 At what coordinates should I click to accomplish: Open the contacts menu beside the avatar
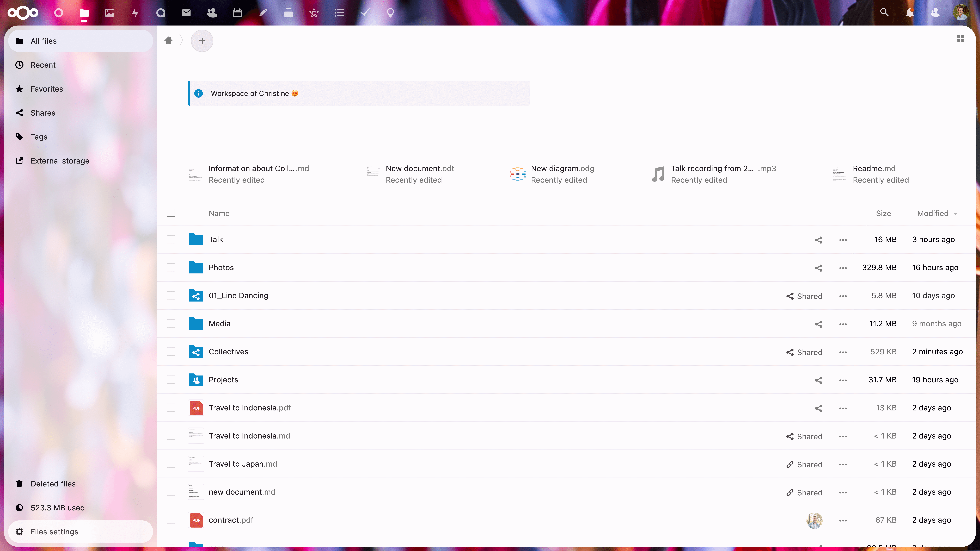[x=935, y=12]
